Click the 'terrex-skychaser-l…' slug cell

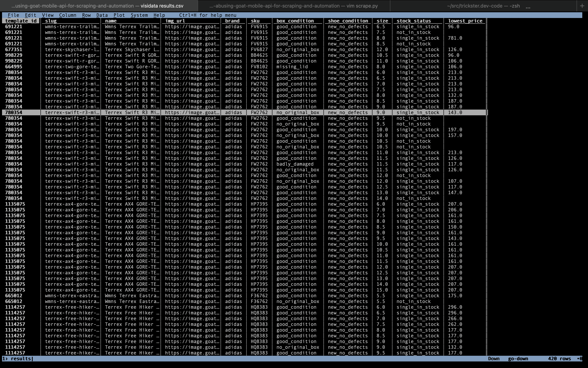tap(72, 49)
